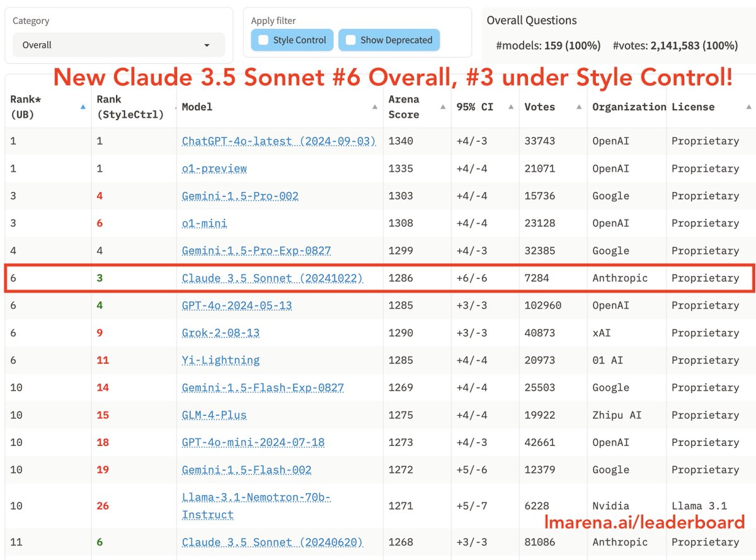Select the Arena Score value 1335
The height and width of the screenshot is (560, 756).
[x=401, y=169]
